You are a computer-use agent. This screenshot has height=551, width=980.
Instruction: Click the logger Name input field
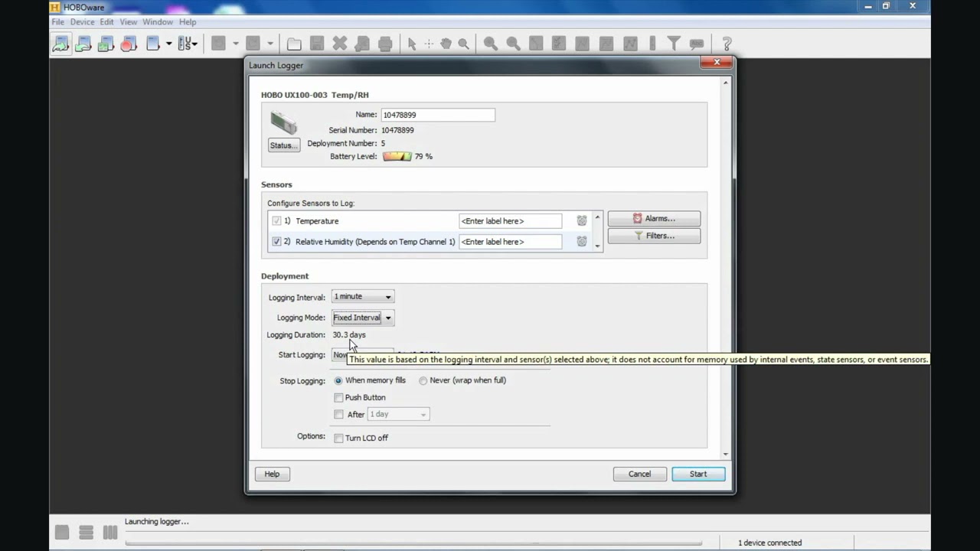click(x=437, y=115)
